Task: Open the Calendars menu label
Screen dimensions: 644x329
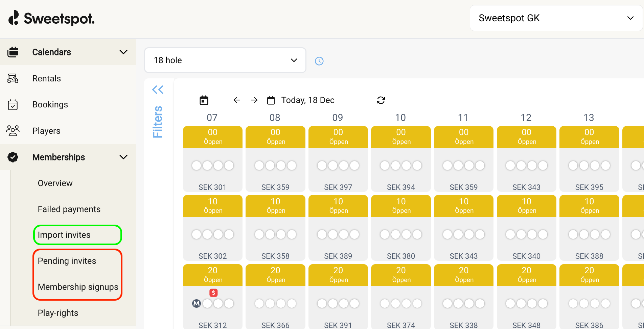Action: (52, 52)
